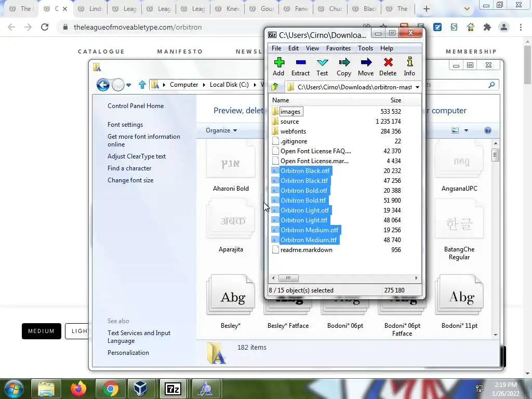Click the help icon in Fonts window

click(x=487, y=130)
